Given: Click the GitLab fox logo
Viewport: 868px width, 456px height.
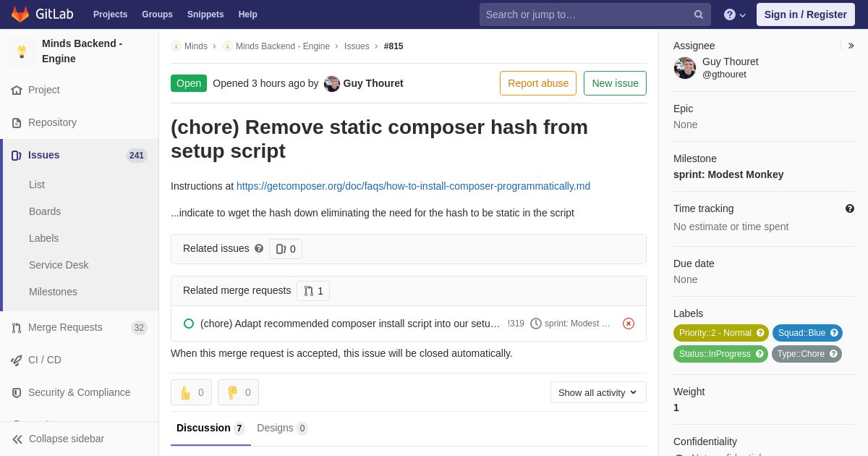Looking at the screenshot, I should [x=20, y=14].
